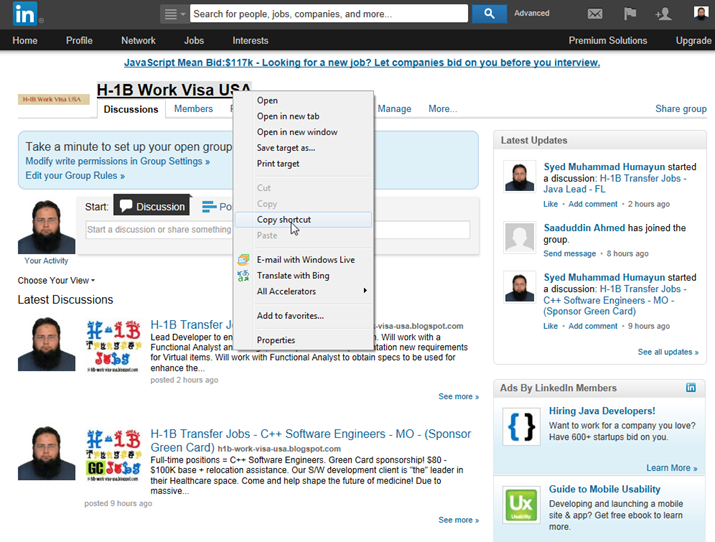The height and width of the screenshot is (542, 715).
Task: Open the account profile photo menu
Action: tap(700, 13)
